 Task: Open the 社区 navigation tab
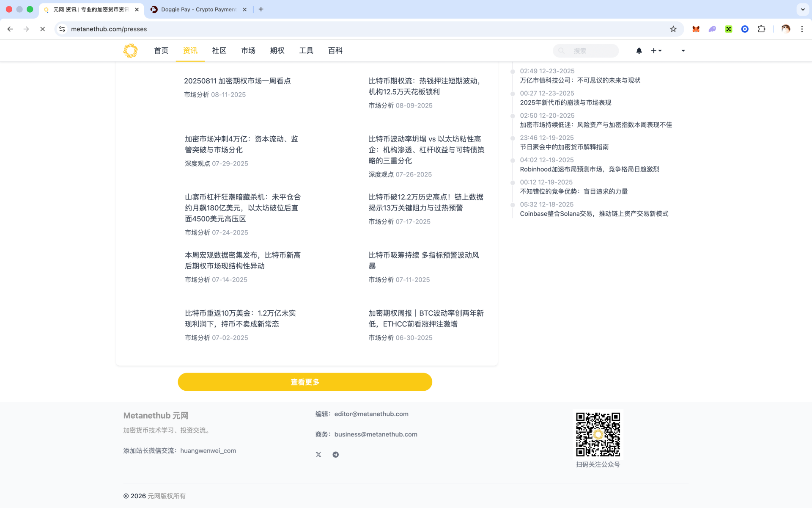tap(219, 51)
